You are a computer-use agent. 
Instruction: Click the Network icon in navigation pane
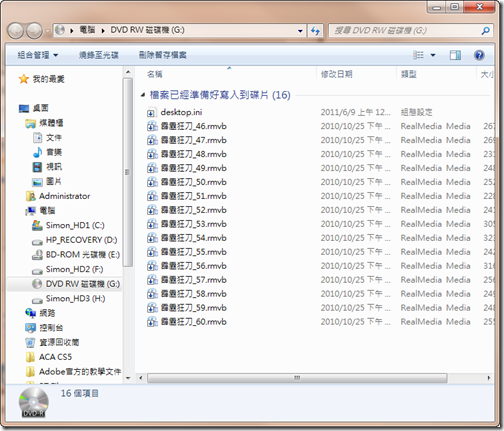pyautogui.click(x=30, y=313)
